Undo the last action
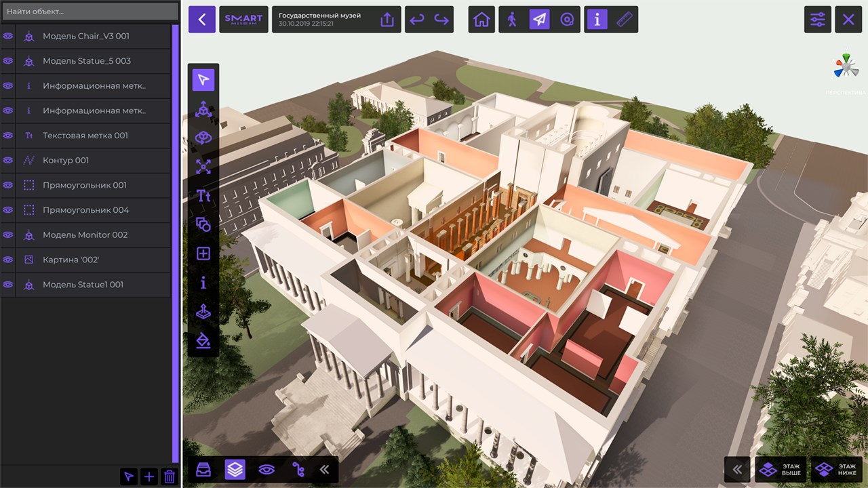Image resolution: width=868 pixels, height=488 pixels. point(417,20)
